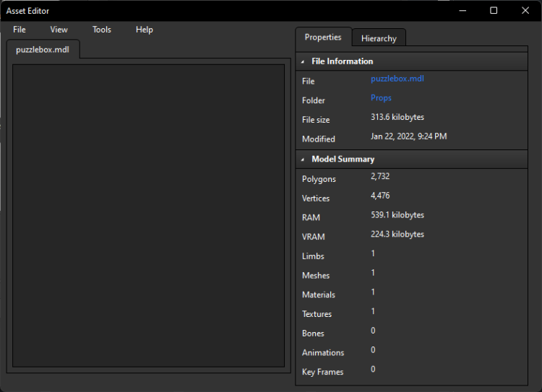Viewport: 542px width, 392px height.
Task: Open the Tools menu
Action: 102,30
